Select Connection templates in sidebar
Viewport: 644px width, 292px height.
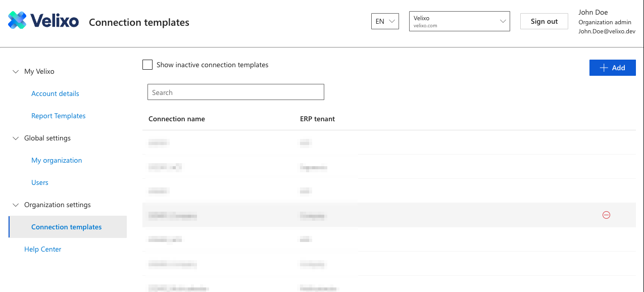68,227
